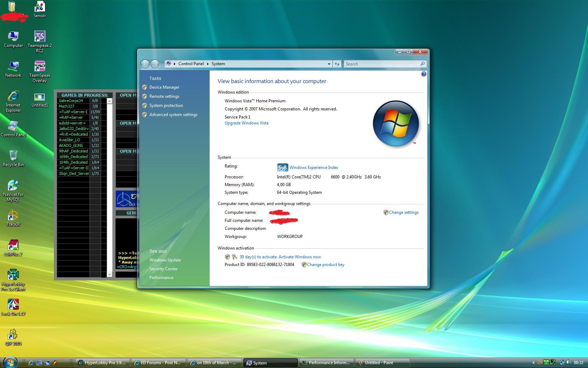Click the Windows Start orb
The image size is (588, 368).
pos(10,362)
